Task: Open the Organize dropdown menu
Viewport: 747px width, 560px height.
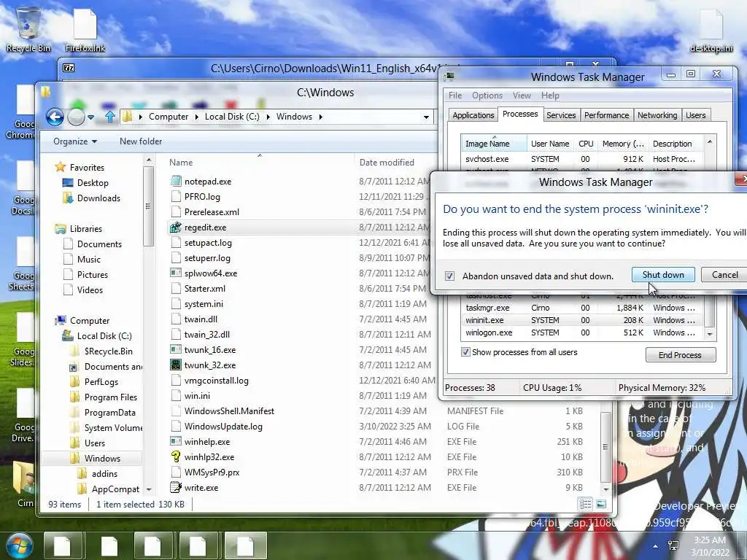Action: [75, 141]
